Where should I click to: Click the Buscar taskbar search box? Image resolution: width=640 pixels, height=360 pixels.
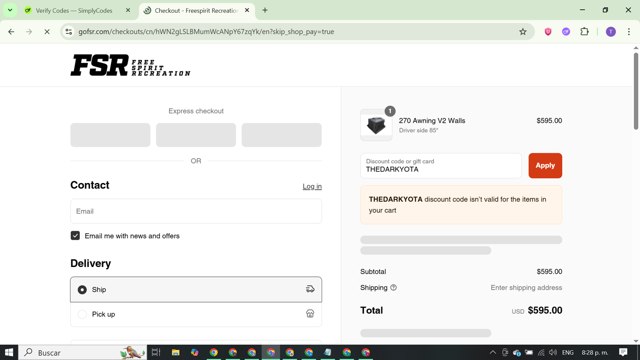82,352
